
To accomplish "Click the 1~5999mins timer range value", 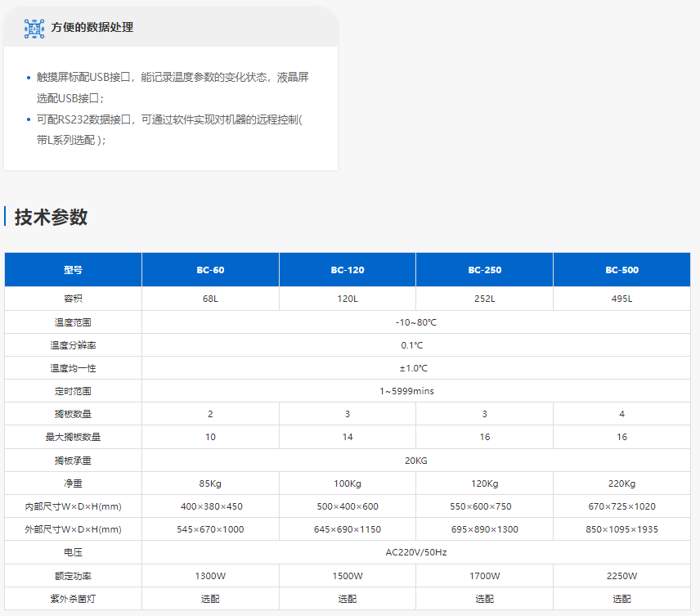I will coord(416,391).
